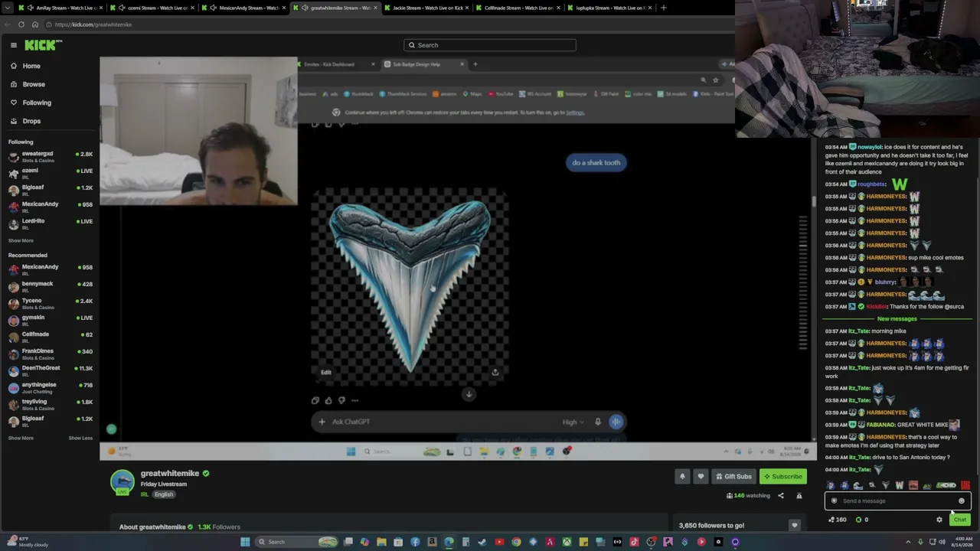Click the chat message input field
This screenshot has width=980, height=551.
(897, 501)
